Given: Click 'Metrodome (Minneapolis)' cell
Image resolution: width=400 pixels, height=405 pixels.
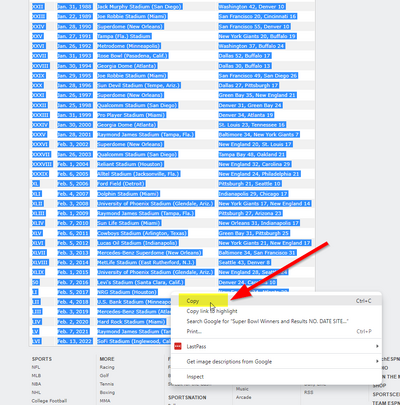Looking at the screenshot, I should click(x=129, y=46).
